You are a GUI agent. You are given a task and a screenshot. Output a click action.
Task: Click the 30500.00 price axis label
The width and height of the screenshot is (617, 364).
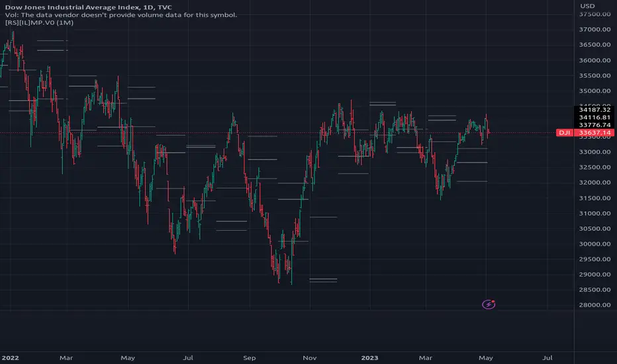(594, 228)
